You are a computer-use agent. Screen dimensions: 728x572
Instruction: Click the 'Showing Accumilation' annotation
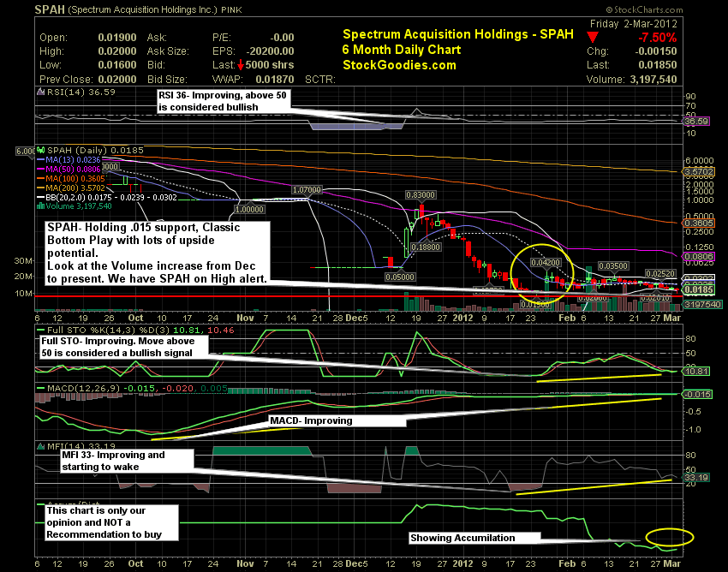(474, 538)
